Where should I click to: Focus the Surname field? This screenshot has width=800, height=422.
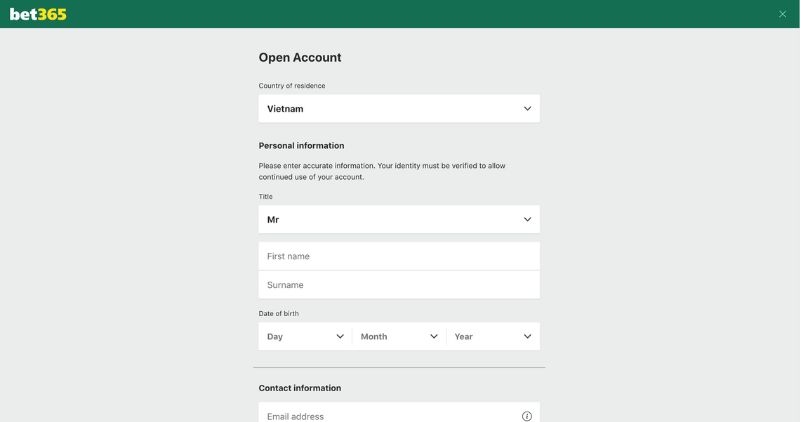tap(399, 285)
